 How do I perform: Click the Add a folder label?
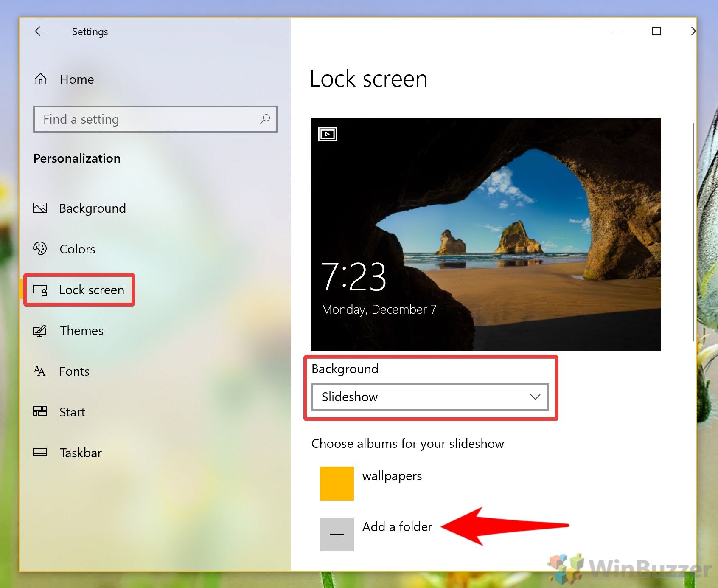[397, 526]
